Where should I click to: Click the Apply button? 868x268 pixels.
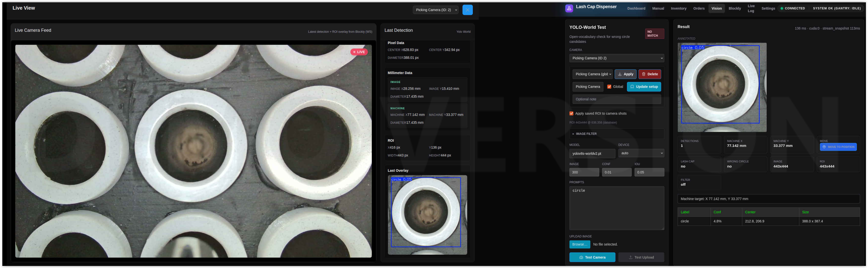[625, 74]
